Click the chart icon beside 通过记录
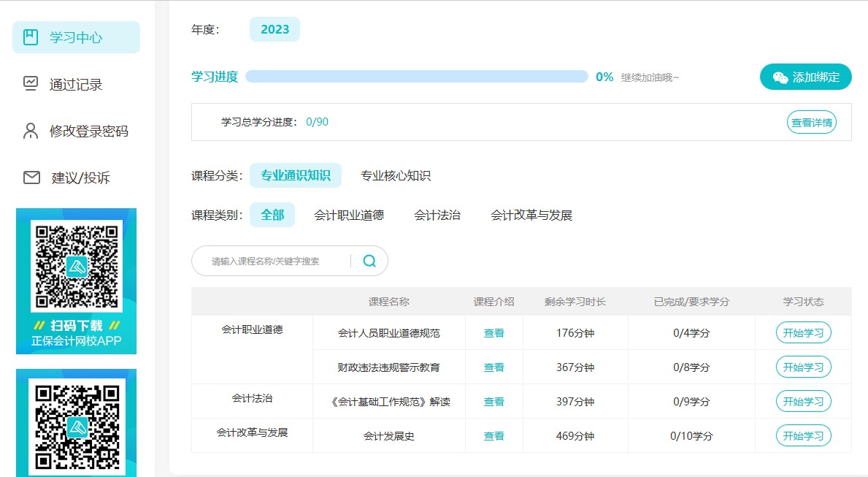The image size is (868, 477). (30, 83)
